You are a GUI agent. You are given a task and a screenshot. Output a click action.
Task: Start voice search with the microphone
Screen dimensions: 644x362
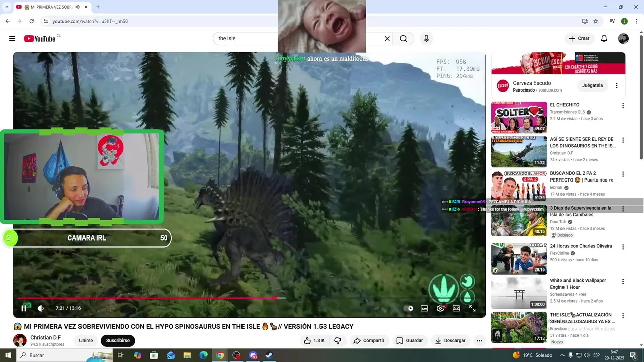(426, 39)
